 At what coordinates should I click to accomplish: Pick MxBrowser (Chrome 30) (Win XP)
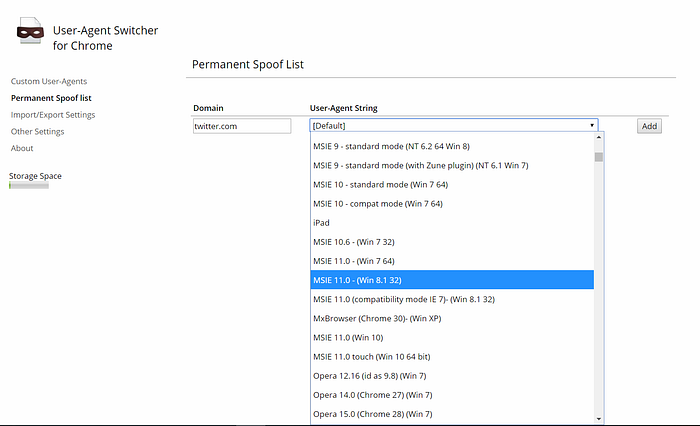tap(452, 318)
